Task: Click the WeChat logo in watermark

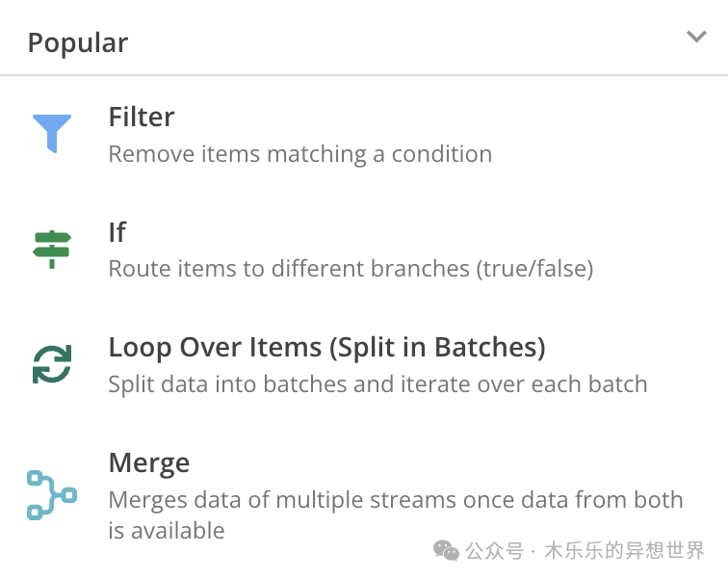Action: point(446,551)
